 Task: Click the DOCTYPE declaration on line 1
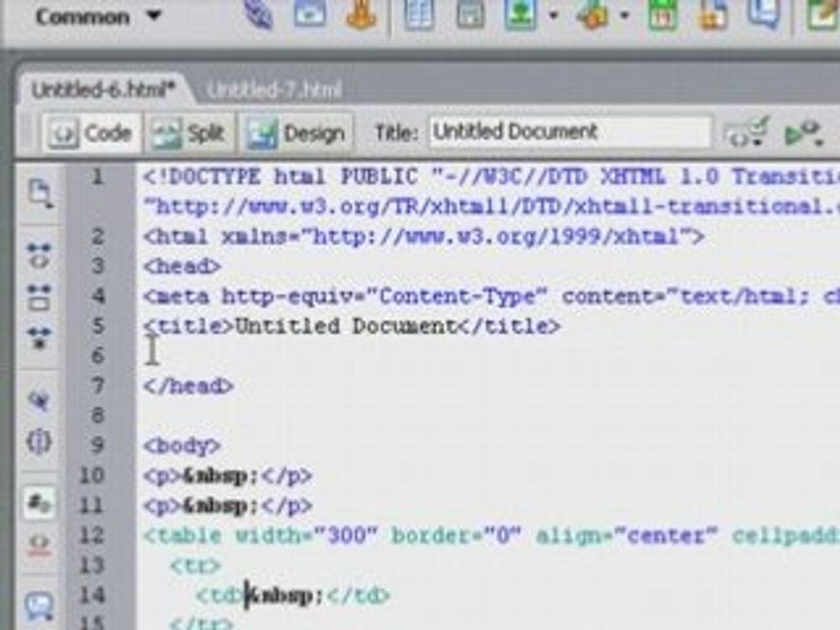tap(491, 177)
